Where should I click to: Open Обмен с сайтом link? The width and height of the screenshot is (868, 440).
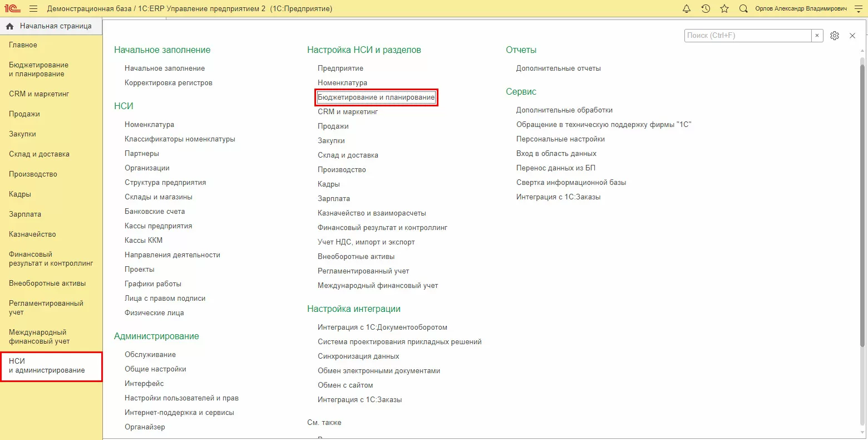pyautogui.click(x=346, y=385)
